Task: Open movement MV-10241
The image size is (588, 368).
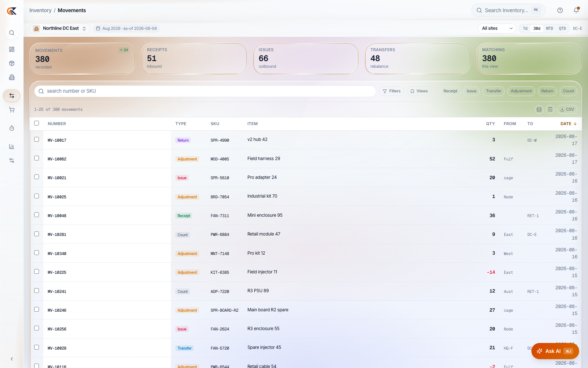Action: 57,291
